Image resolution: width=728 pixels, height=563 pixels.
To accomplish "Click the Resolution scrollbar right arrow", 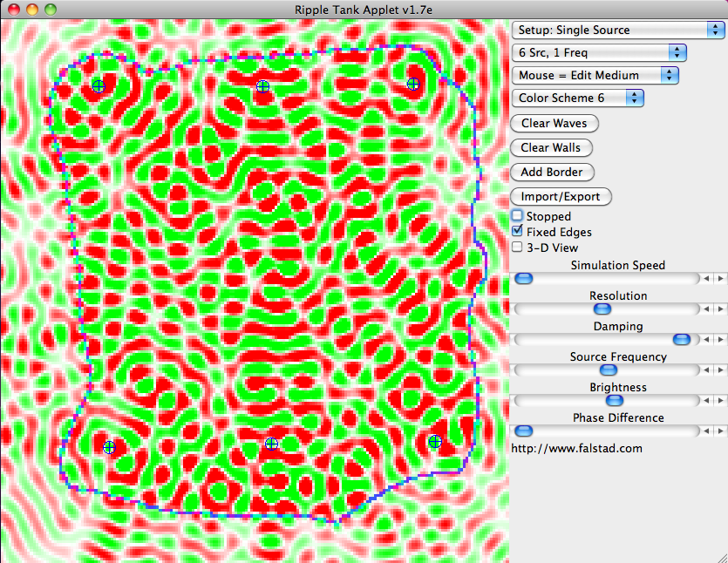I will (720, 309).
